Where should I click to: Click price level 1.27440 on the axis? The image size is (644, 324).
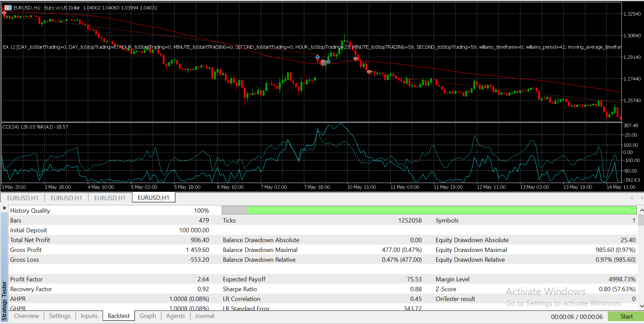(x=632, y=79)
